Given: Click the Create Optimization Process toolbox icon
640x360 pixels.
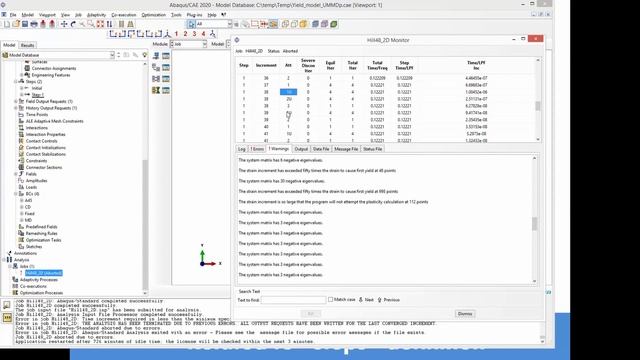Looking at the screenshot, I should click(156, 90).
